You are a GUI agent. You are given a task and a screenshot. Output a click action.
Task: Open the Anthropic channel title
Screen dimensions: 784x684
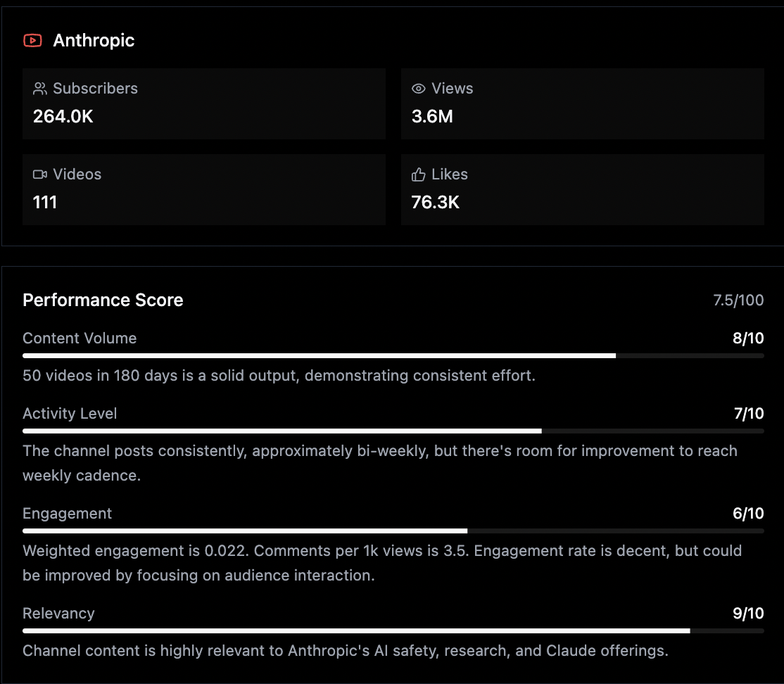pos(94,41)
